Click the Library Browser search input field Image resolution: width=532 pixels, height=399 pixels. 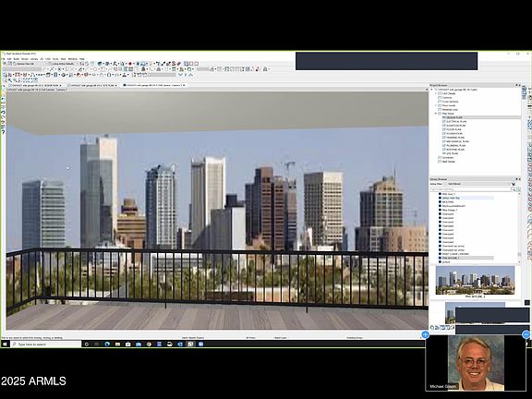470,189
